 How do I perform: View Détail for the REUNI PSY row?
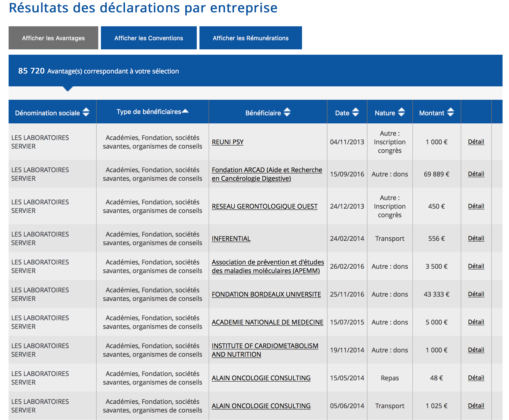(x=476, y=142)
